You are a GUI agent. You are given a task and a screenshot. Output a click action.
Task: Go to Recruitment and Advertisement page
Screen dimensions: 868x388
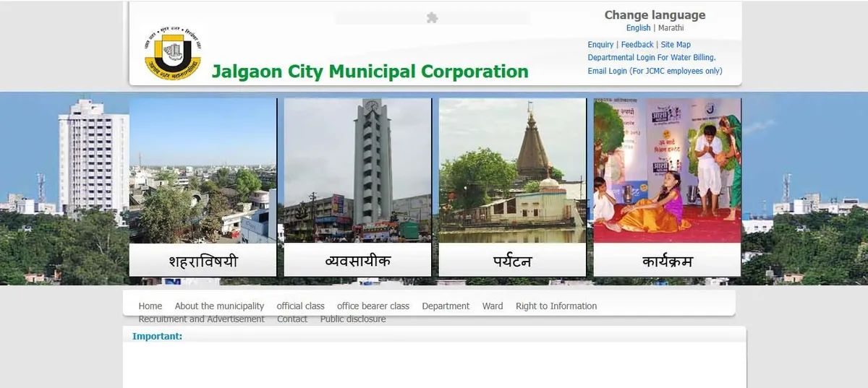(x=201, y=319)
